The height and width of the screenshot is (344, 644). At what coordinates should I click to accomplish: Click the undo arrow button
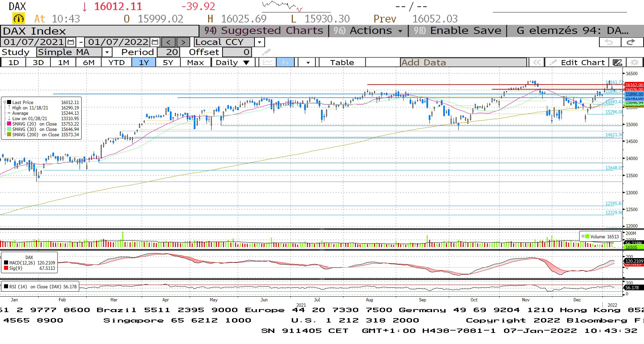click(x=609, y=42)
